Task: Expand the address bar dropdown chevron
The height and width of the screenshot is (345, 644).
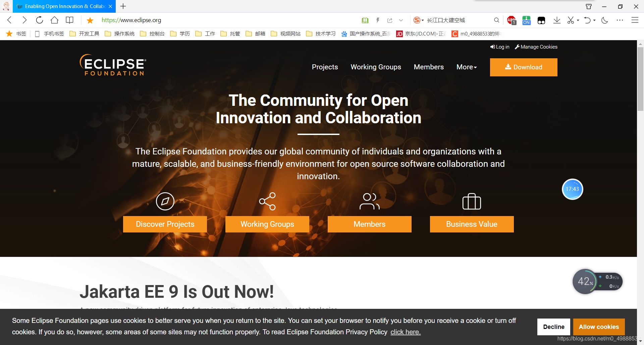Action: pos(401,20)
